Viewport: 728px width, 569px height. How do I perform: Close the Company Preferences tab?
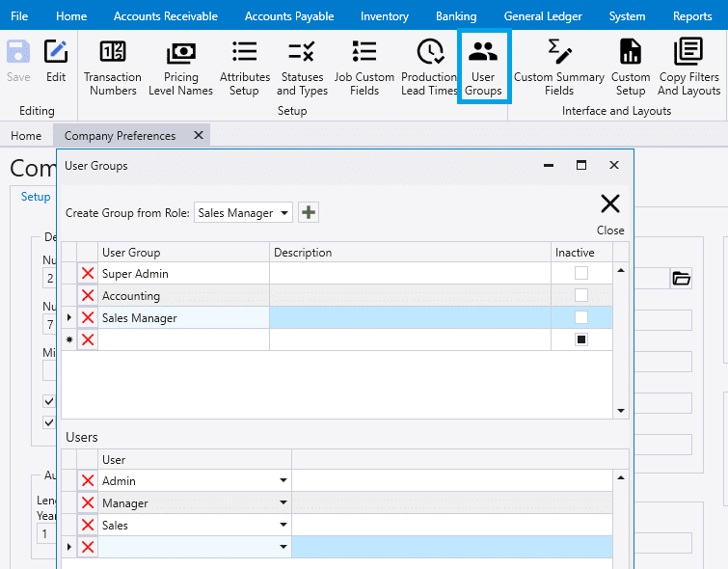tap(199, 135)
